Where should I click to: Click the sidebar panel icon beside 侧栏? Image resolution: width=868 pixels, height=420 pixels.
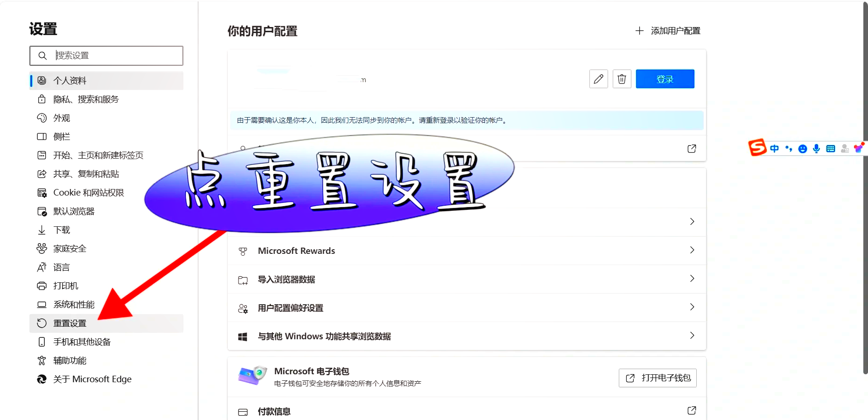(x=42, y=136)
